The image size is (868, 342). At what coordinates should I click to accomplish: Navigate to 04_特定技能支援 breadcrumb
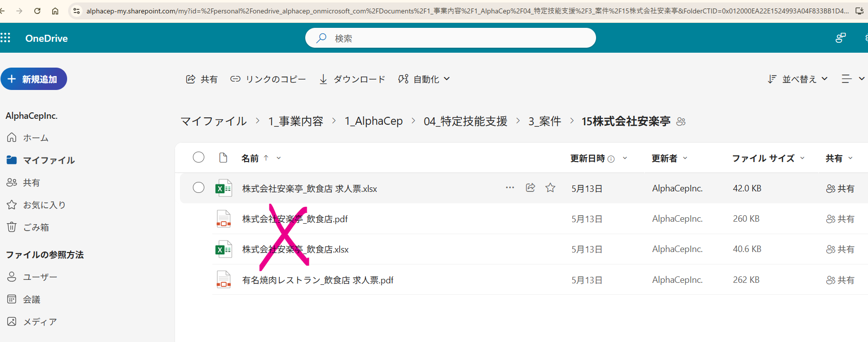tap(465, 121)
